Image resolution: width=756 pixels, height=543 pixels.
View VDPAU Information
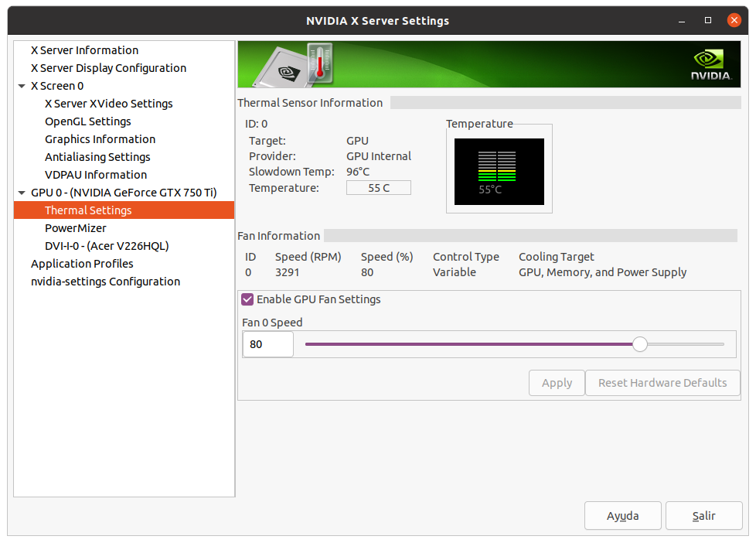point(95,176)
